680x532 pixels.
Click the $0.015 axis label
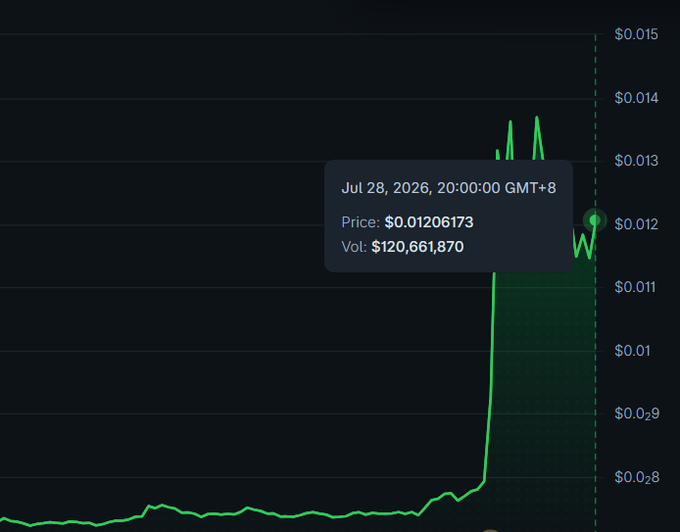(x=636, y=34)
